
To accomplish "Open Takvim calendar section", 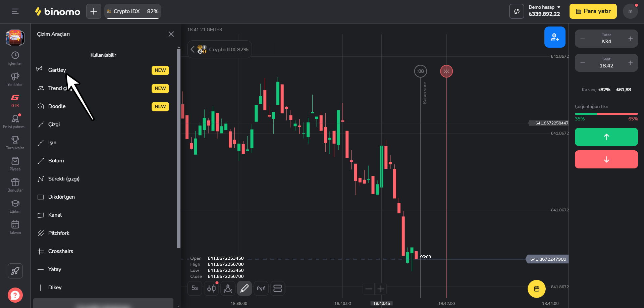I will click(x=15, y=227).
